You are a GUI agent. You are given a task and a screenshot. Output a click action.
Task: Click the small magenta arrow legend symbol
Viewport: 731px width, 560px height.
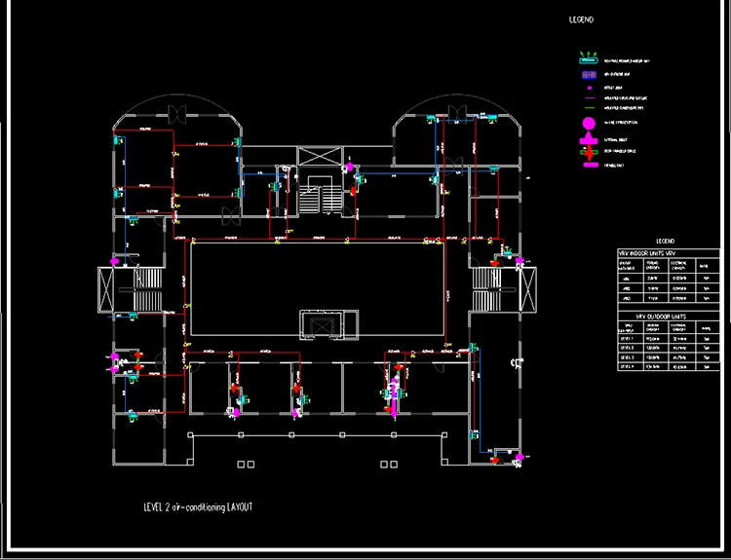pos(590,88)
